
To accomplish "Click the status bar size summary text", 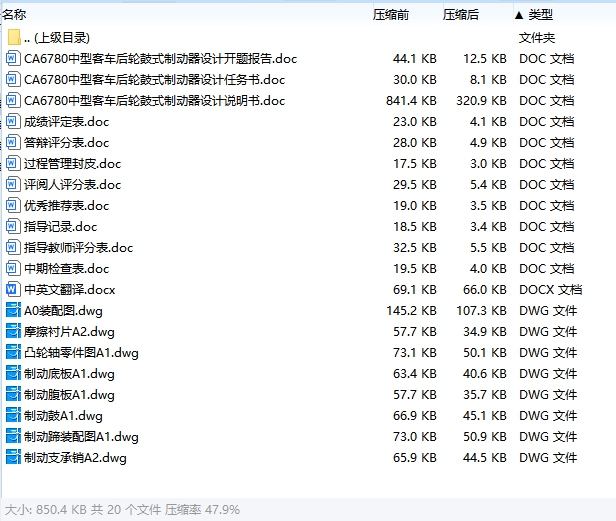I will coord(122,510).
